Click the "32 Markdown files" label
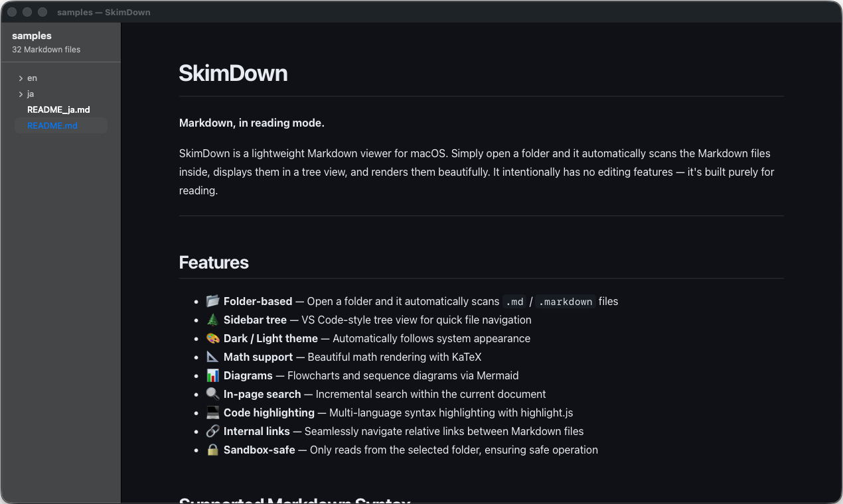Viewport: 843px width, 504px height. click(46, 49)
